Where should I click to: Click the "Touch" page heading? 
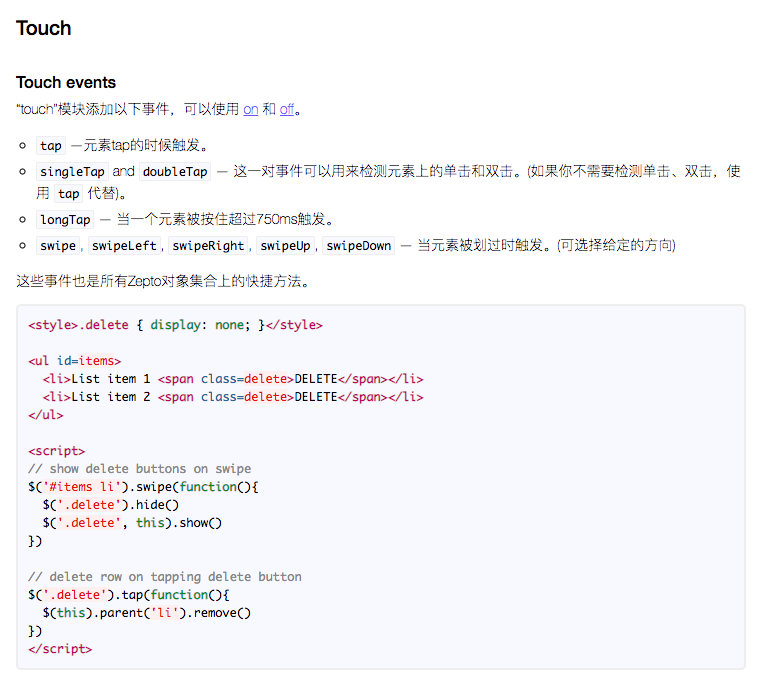(x=44, y=28)
